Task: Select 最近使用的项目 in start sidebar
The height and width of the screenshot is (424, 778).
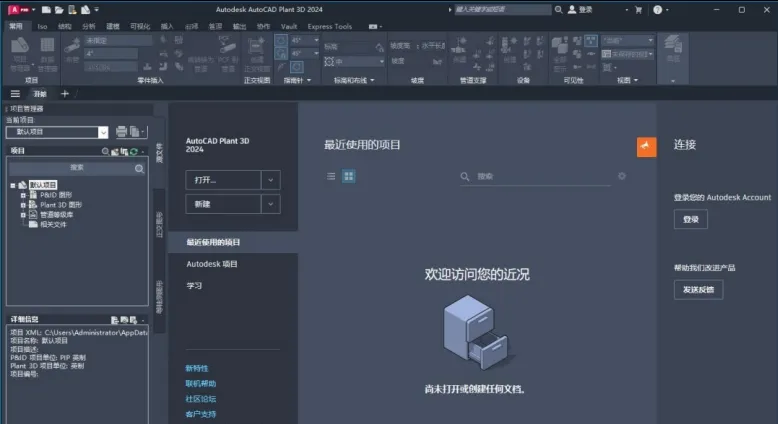Action: (233, 242)
